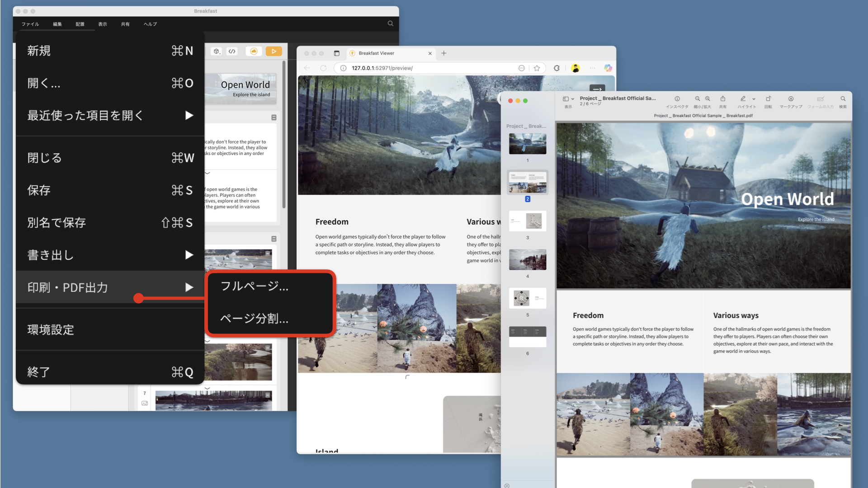Open the ヘルプ menu

(x=150, y=24)
